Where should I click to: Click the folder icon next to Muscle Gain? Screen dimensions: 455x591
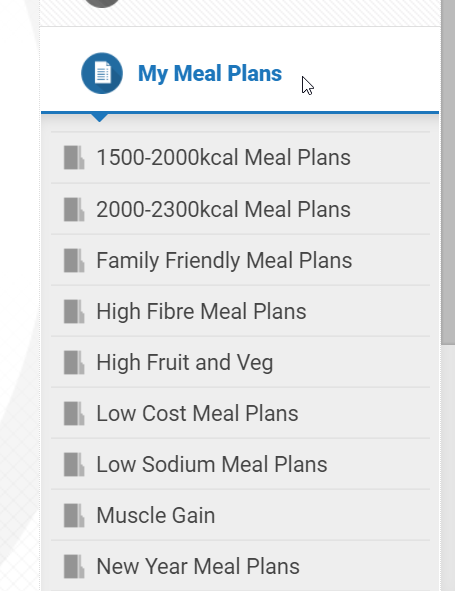(74, 515)
